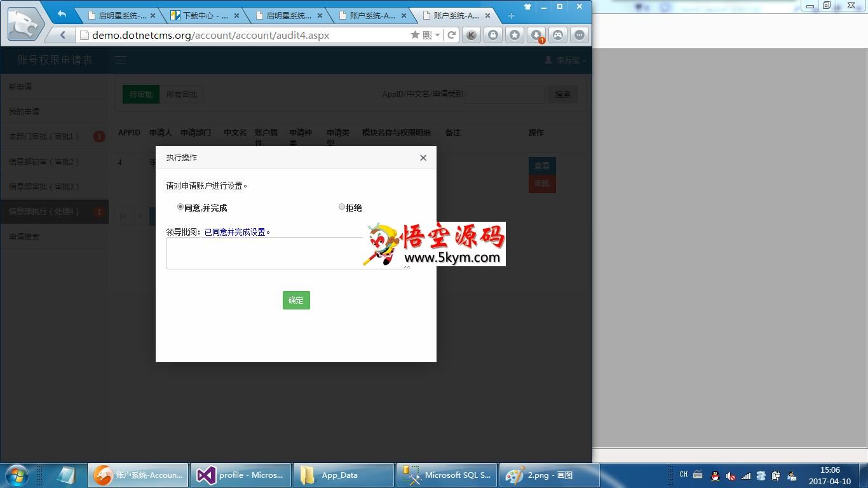
Task: Open 我的申请 in sidebar
Action: [54, 111]
